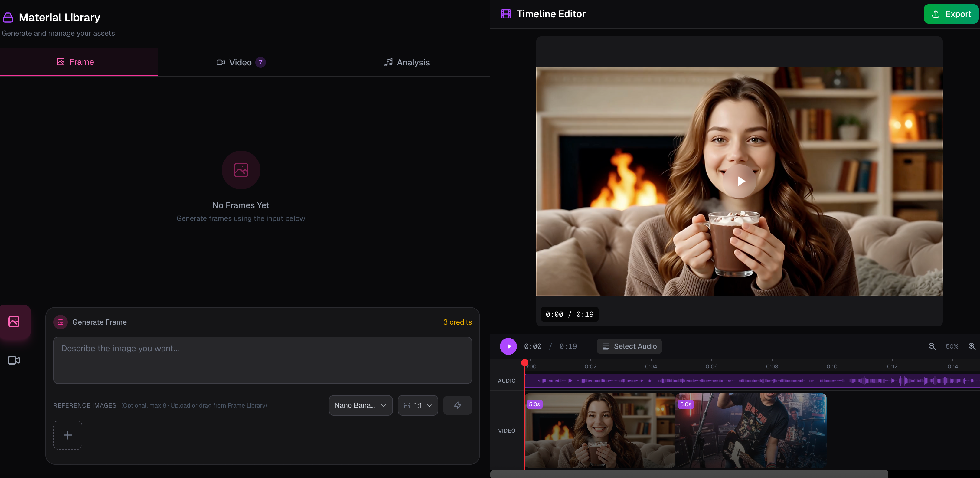Zoom in the timeline with magnifier plus icon
Image resolution: width=980 pixels, height=478 pixels.
(973, 346)
